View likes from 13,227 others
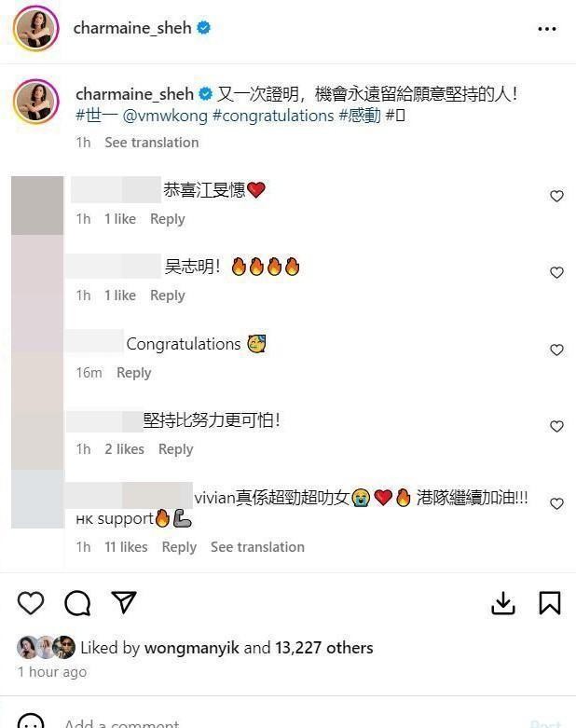 point(324,648)
